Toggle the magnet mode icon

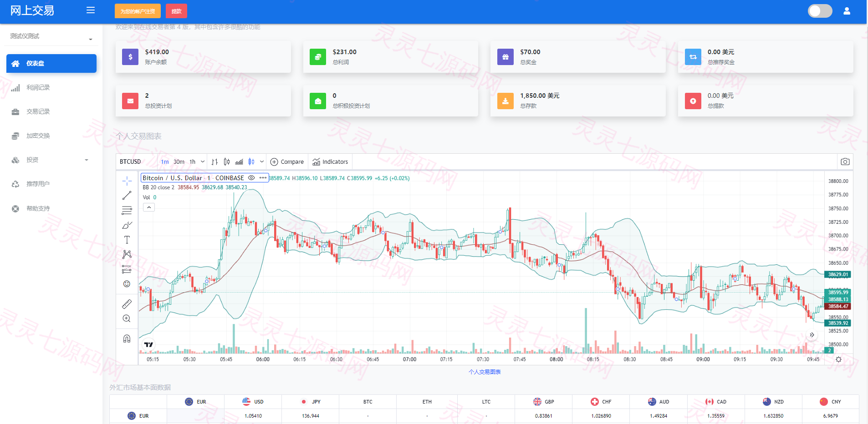[x=127, y=338]
